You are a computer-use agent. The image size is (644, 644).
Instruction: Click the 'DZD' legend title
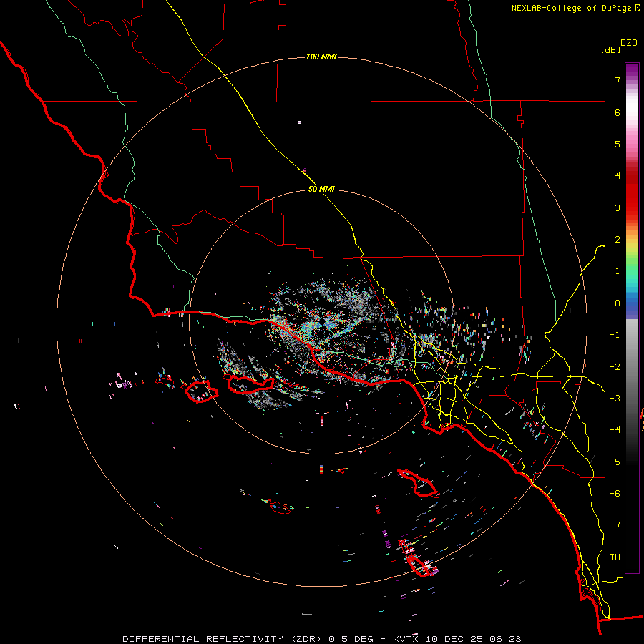[x=629, y=43]
